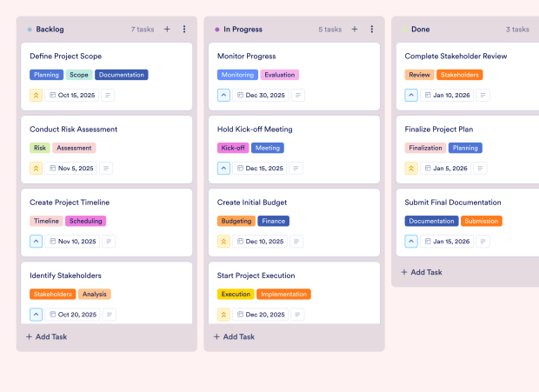The height and width of the screenshot is (392, 539).
Task: Select the Documentation tag on Define Project Scope
Action: coord(122,75)
